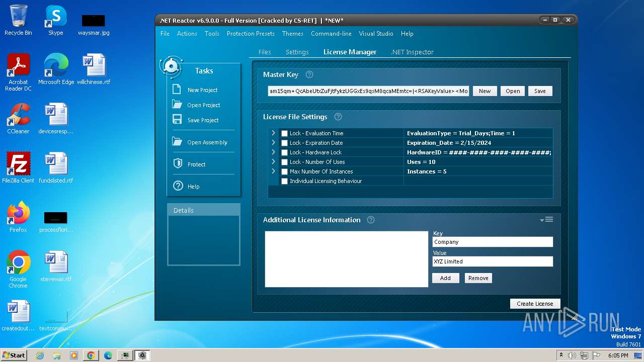Click the Help question mark icon in Tasks
Viewport: 644px width, 362px height.
tap(178, 186)
